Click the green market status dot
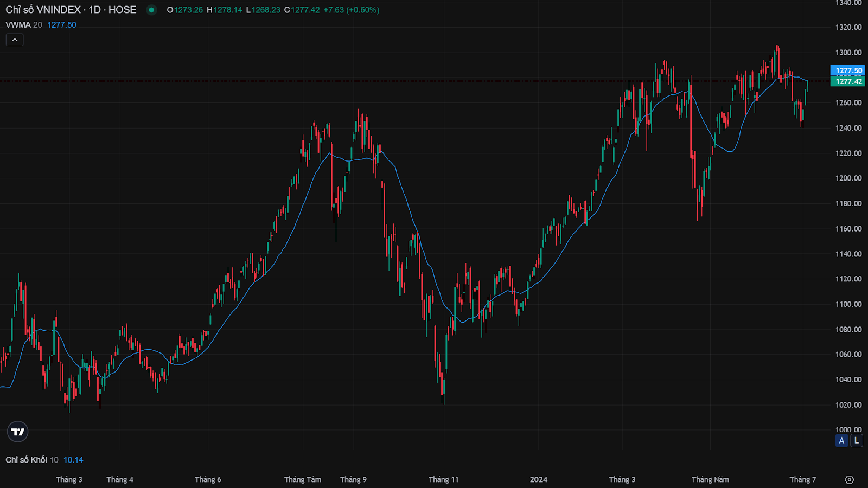The width and height of the screenshot is (868, 488). [151, 10]
